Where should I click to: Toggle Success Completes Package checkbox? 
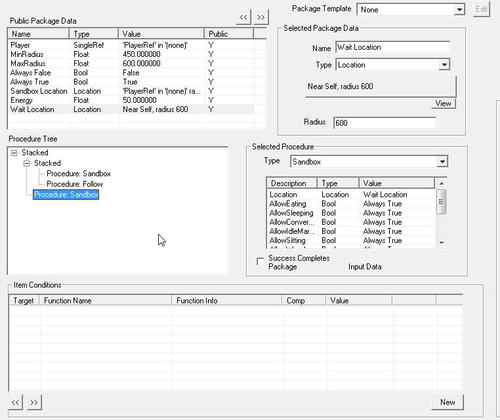(x=260, y=262)
